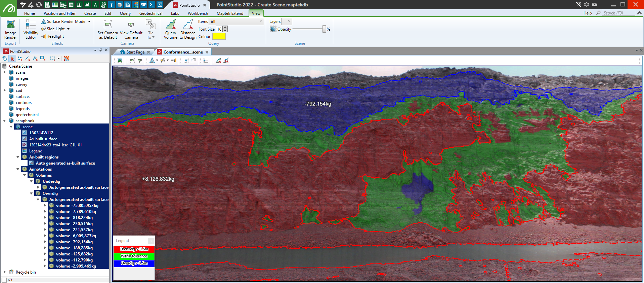The height and width of the screenshot is (283, 644).
Task: Click the -792,154kg annotation label
Action: coord(318,104)
